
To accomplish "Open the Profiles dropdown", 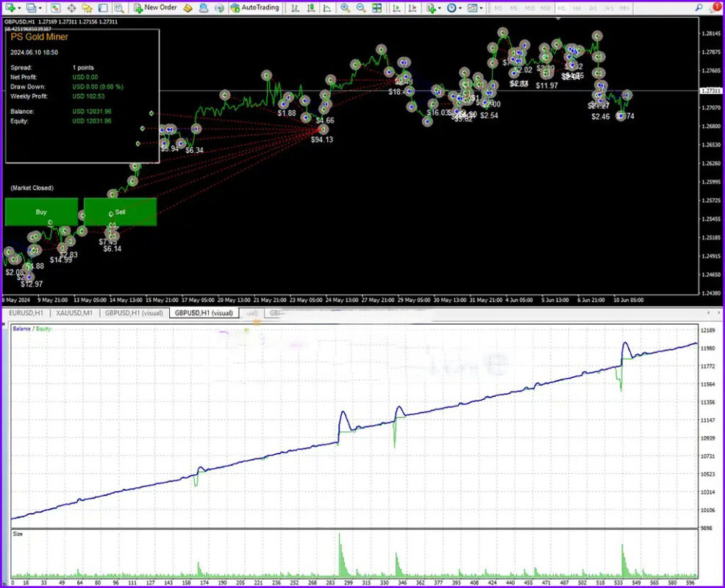I will point(40,7).
